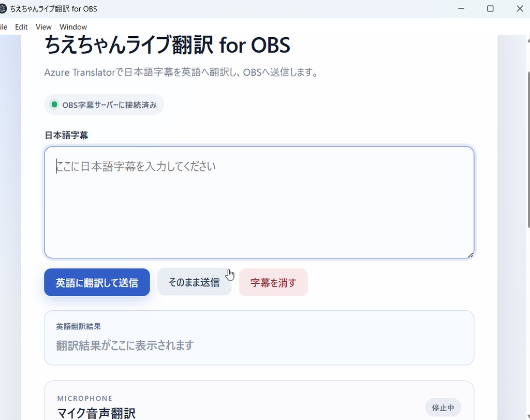Focus the 日本語字幕 text area
530x420 pixels.
pyautogui.click(x=259, y=202)
